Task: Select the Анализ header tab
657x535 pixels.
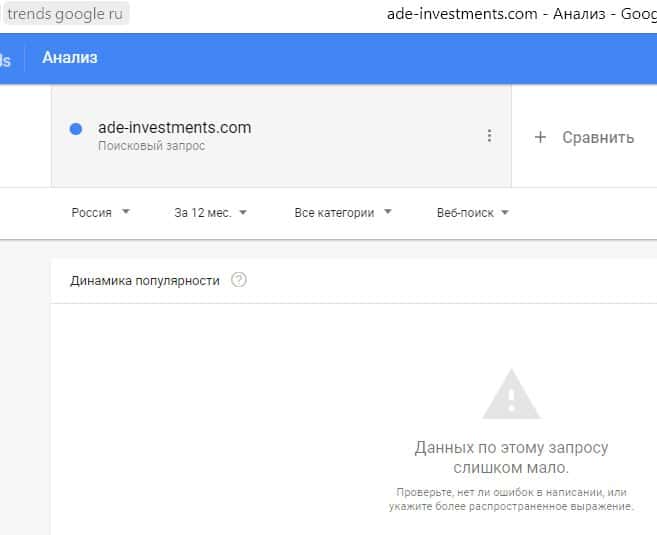Action: [x=70, y=58]
